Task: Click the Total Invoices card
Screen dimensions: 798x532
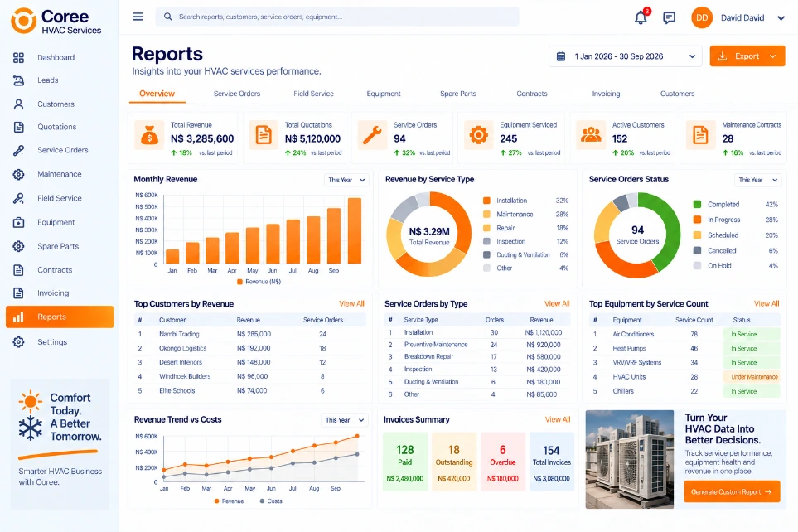Action: (552, 462)
